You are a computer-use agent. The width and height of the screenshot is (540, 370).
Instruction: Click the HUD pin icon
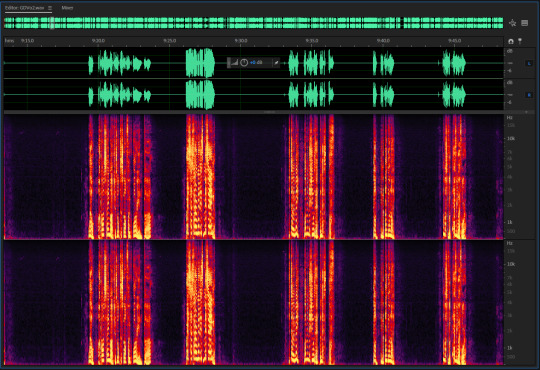point(276,63)
